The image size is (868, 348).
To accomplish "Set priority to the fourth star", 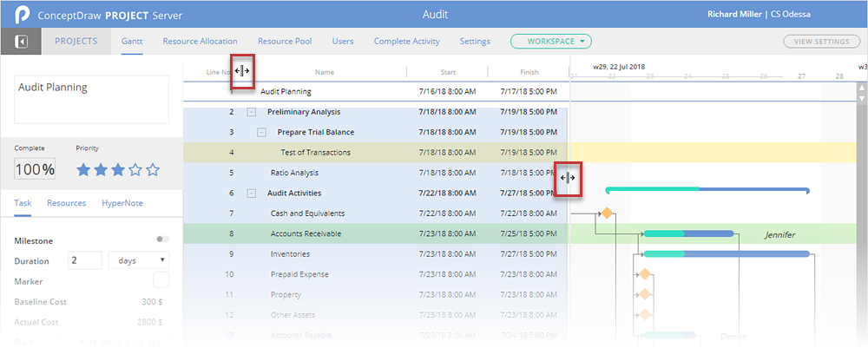I will [135, 170].
